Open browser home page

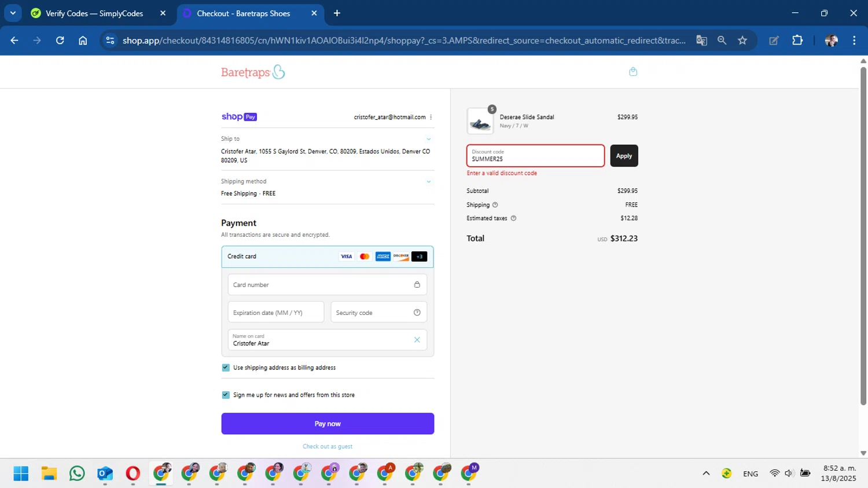tap(83, 41)
